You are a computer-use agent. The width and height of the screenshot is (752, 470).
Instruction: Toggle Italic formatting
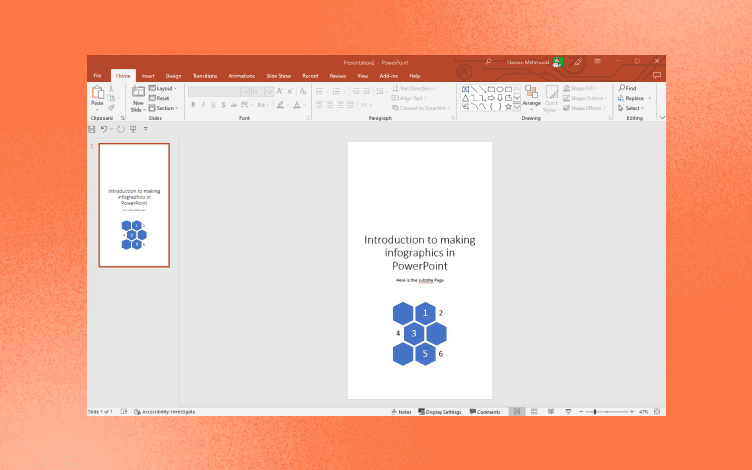(203, 105)
